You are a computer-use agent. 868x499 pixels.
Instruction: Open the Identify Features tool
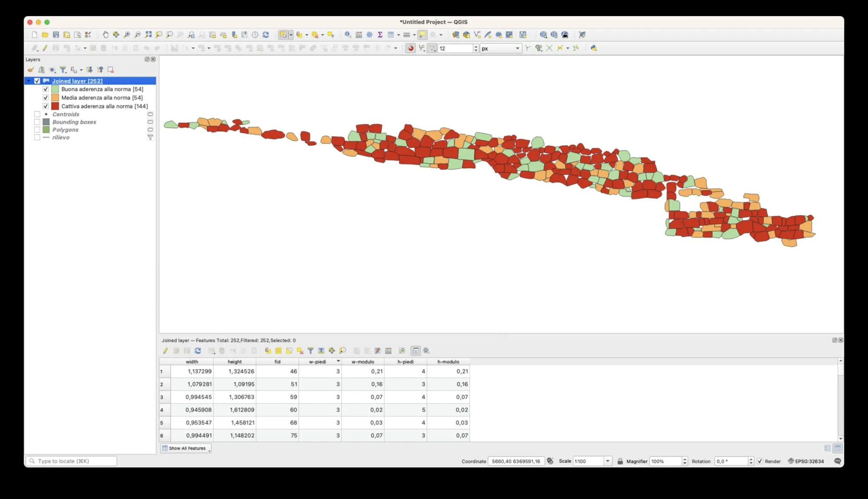(348, 35)
